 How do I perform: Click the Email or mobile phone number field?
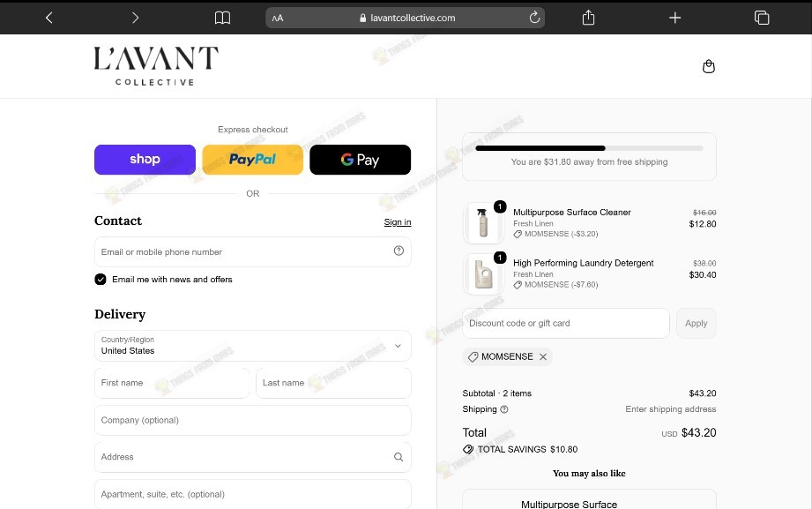[x=253, y=252]
